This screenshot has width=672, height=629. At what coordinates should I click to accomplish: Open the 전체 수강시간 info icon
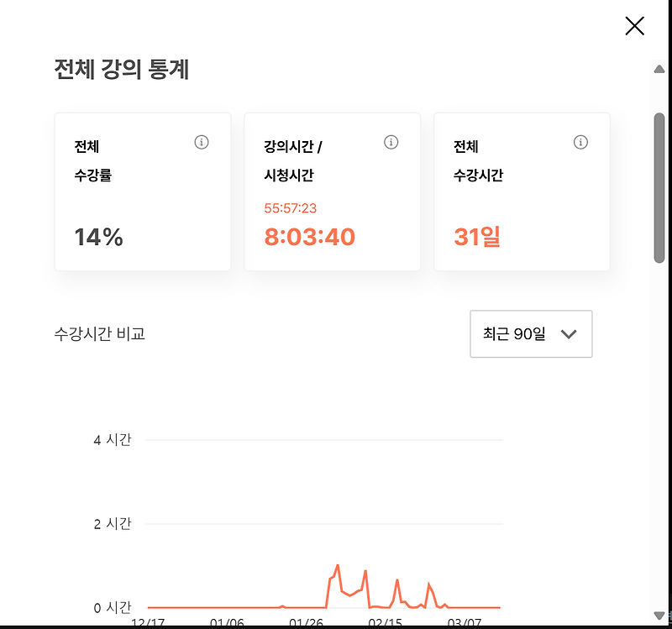[x=580, y=142]
